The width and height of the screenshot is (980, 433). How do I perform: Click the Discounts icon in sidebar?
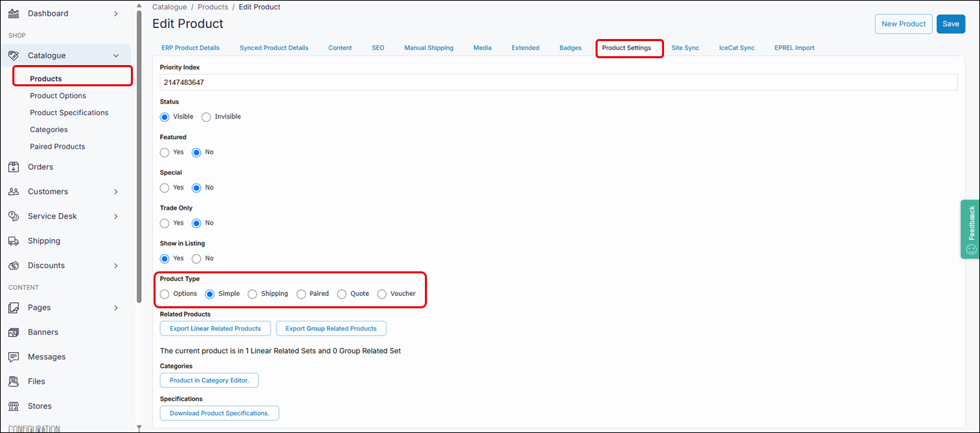point(14,266)
